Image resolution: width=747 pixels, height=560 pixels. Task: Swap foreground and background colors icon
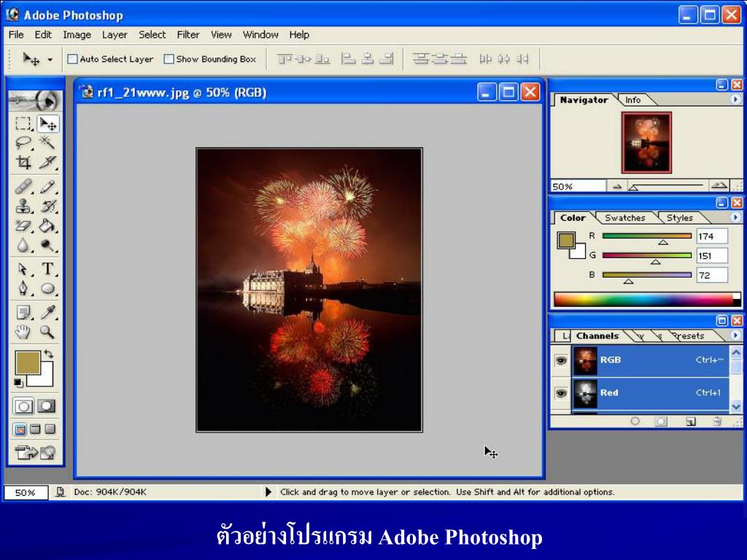(x=48, y=354)
